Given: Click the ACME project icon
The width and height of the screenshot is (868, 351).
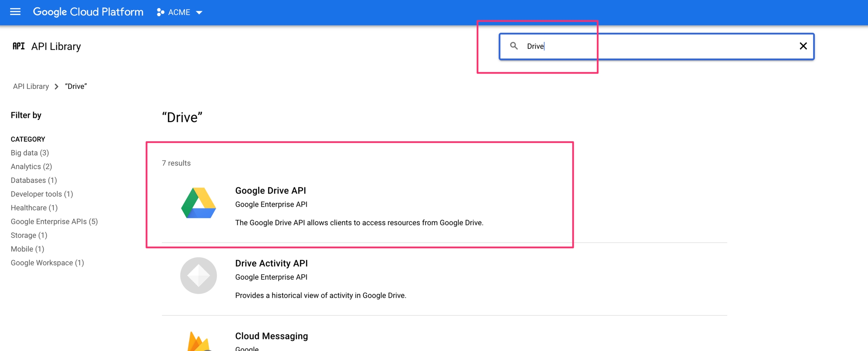Looking at the screenshot, I should (160, 12).
